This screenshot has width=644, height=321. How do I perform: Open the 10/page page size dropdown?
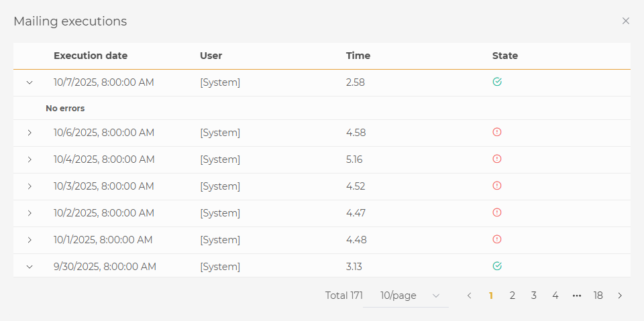(x=406, y=296)
